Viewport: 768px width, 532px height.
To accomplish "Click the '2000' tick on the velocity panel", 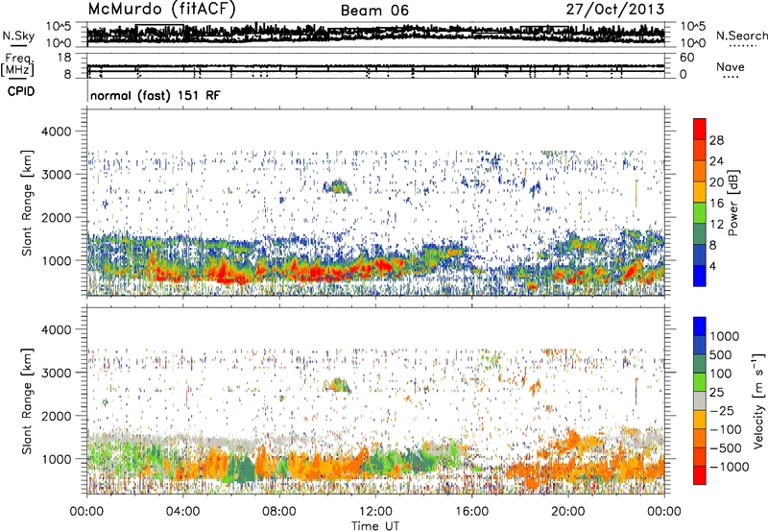I will [x=59, y=416].
